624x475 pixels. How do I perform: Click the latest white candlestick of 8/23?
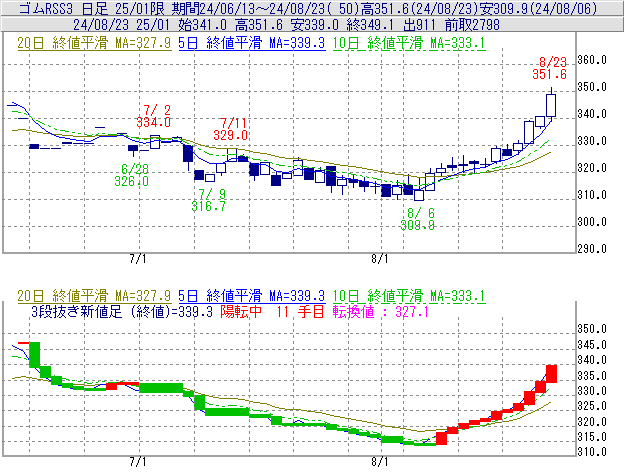point(551,105)
